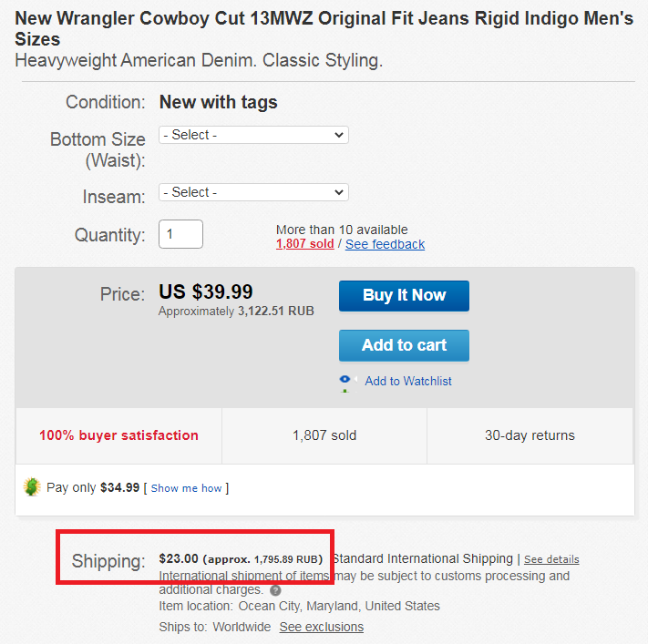Image resolution: width=648 pixels, height=644 pixels.
Task: Select the 30-day returns cell
Action: tap(530, 435)
